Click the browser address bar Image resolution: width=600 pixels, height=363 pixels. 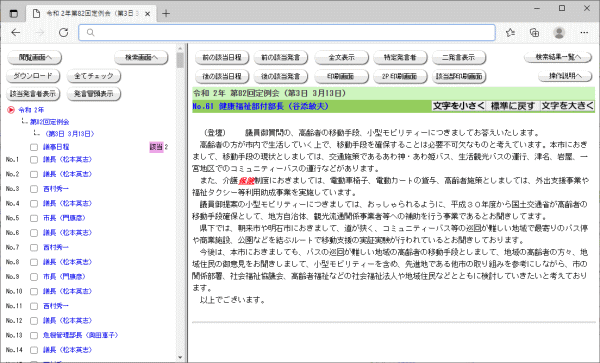coord(287,33)
